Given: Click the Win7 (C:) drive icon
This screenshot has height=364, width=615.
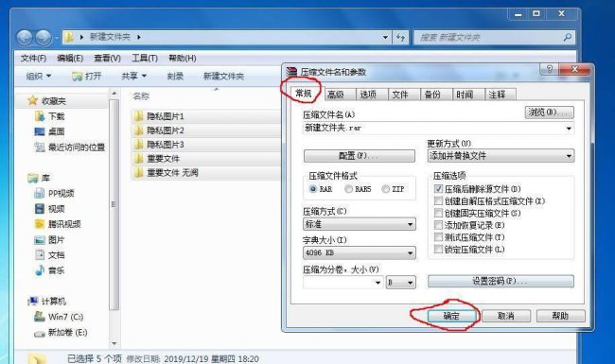Looking at the screenshot, I should click(x=40, y=316).
